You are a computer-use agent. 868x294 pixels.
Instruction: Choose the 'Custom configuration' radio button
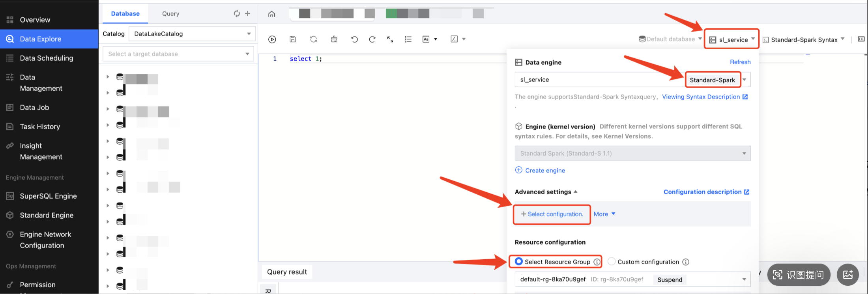pyautogui.click(x=612, y=262)
